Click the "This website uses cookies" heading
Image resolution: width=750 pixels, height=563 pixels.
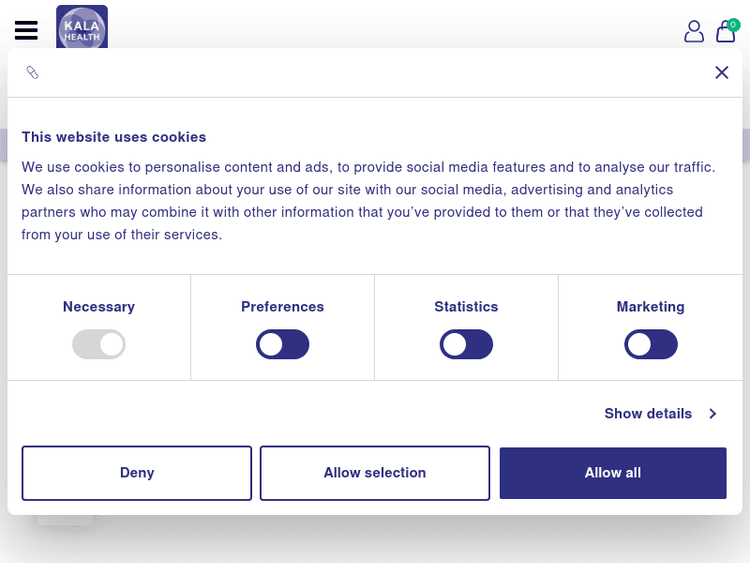[x=114, y=137]
